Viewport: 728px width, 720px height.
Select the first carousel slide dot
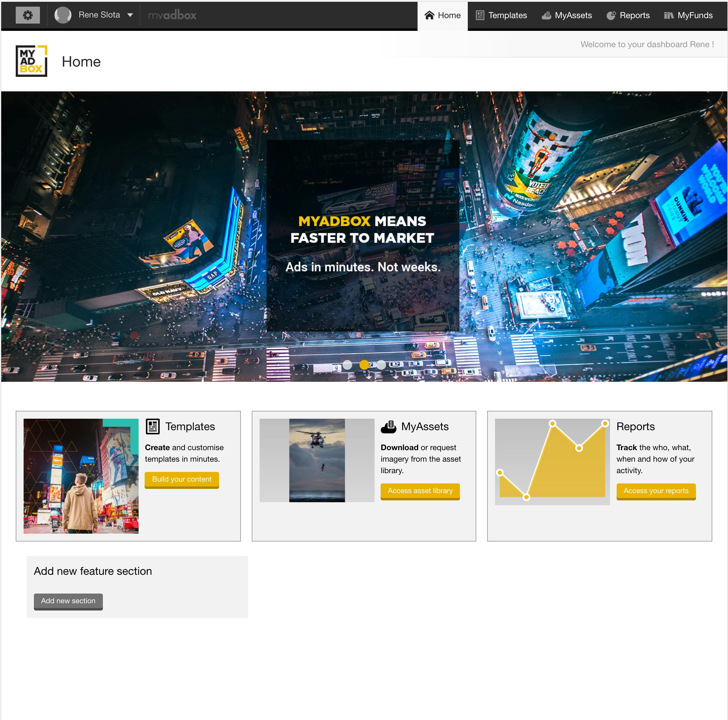(347, 364)
